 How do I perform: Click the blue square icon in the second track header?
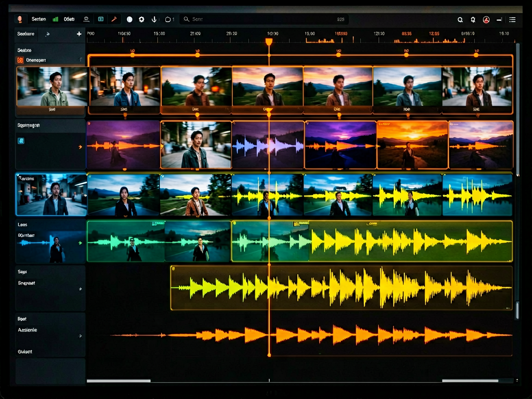[21, 141]
